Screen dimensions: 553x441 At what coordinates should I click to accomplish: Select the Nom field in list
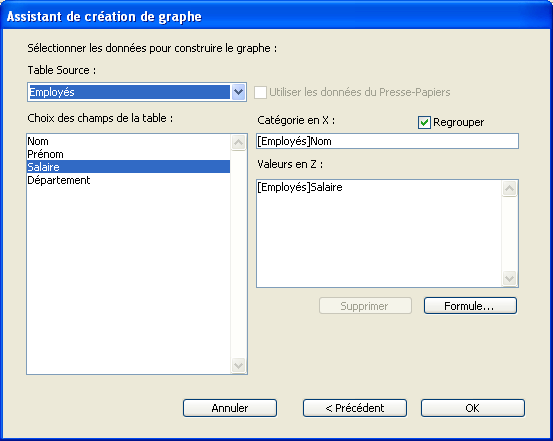tap(128, 141)
